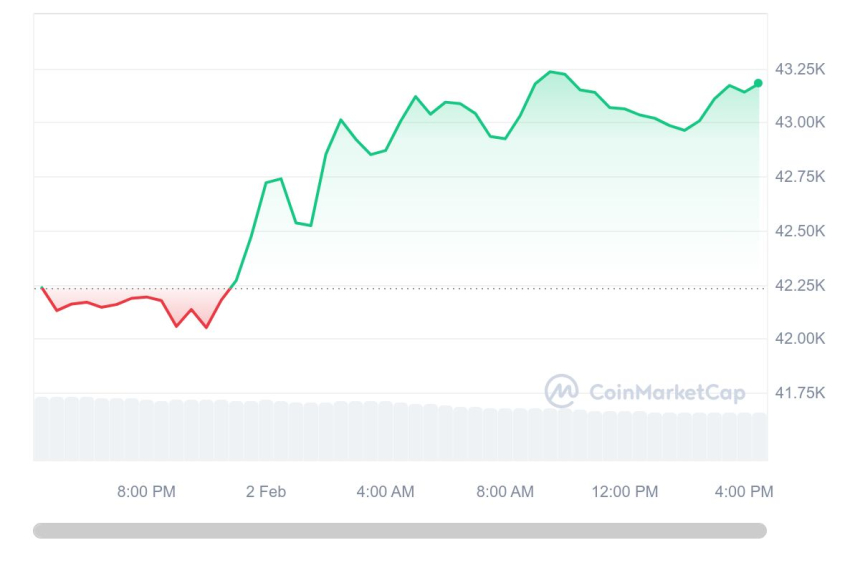The image size is (860, 573).
Task: Click the 43.00K price axis label
Action: [801, 122]
